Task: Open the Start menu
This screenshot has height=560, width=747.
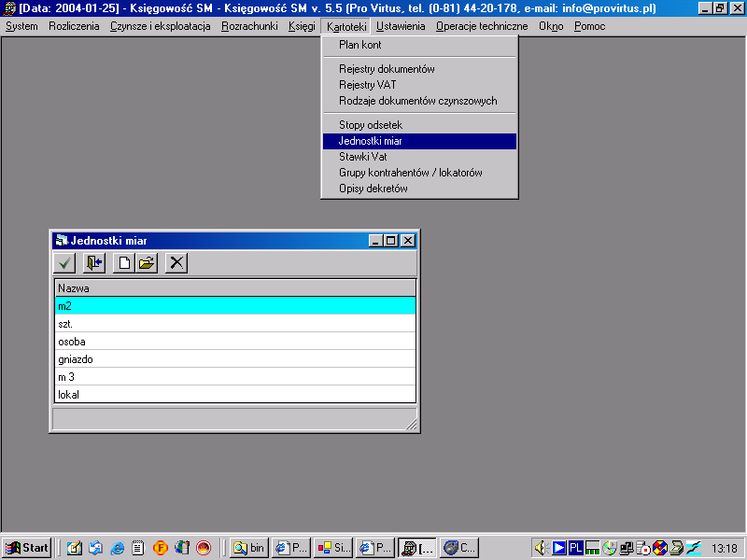Action: [27, 548]
